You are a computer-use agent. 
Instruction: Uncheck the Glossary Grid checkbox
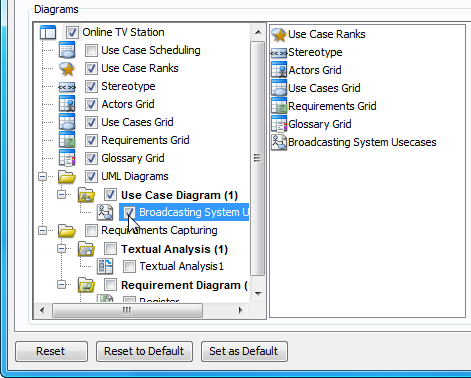[91, 158]
